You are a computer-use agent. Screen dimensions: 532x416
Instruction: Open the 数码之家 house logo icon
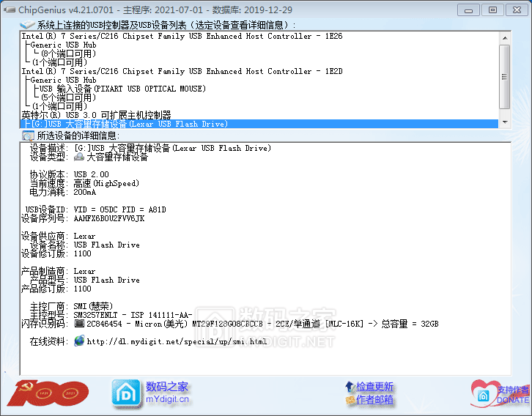tap(126, 393)
